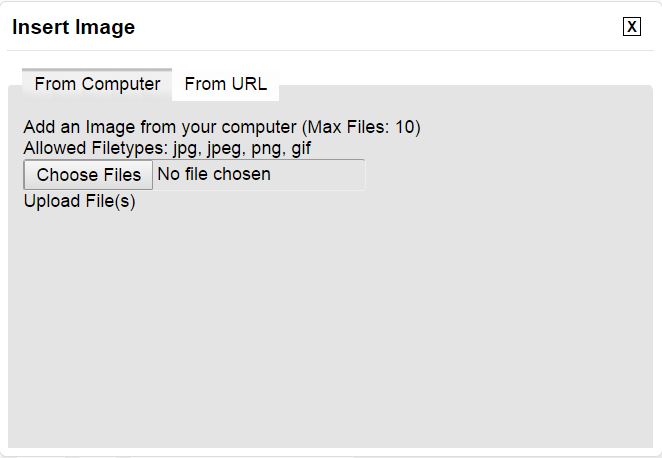Screen dimensions: 662x458
Task: Click the No file chosen text
Action: coord(214,175)
